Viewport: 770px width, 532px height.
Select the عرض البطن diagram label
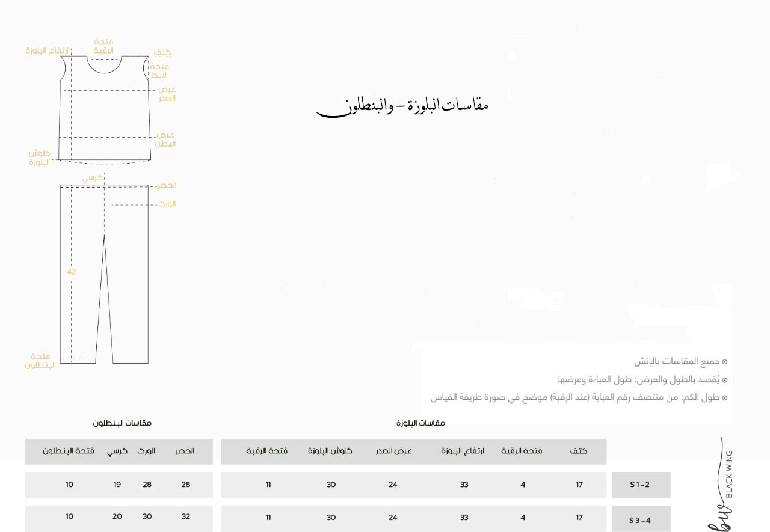point(165,139)
